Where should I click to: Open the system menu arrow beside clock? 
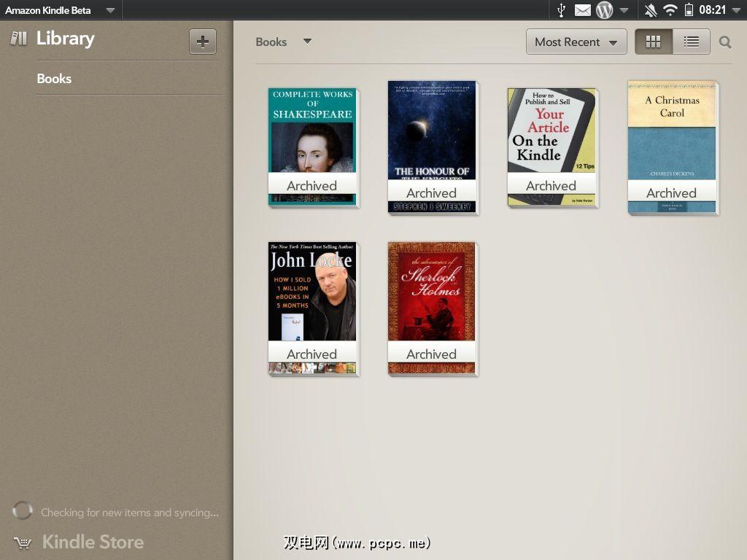(735, 10)
